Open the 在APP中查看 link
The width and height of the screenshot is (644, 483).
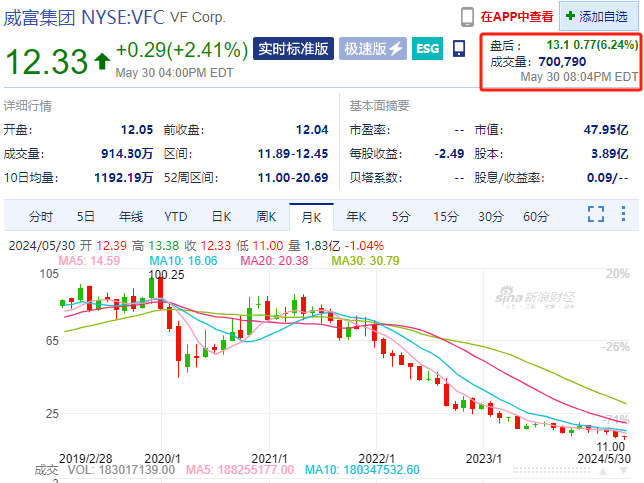(517, 17)
